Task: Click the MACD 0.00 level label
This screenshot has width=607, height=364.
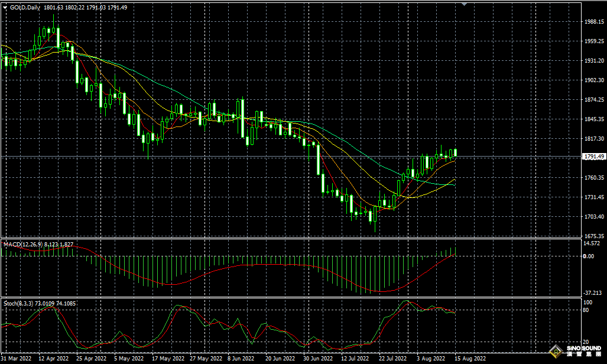Action: [x=589, y=256]
